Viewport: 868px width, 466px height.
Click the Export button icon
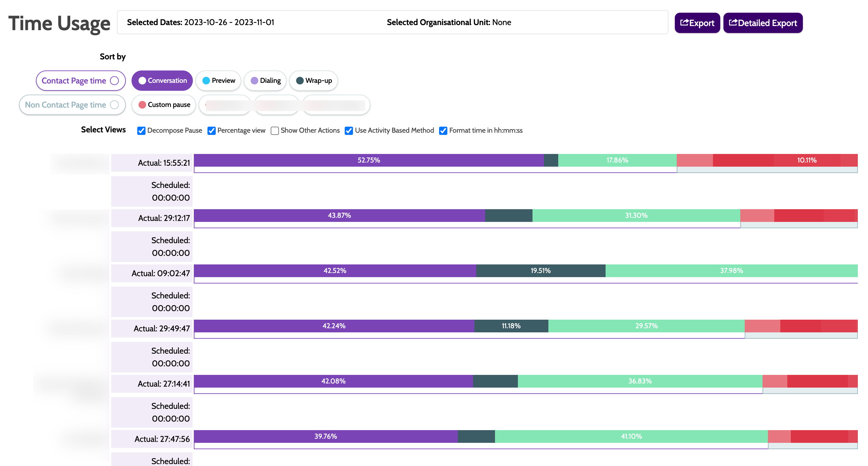(684, 23)
